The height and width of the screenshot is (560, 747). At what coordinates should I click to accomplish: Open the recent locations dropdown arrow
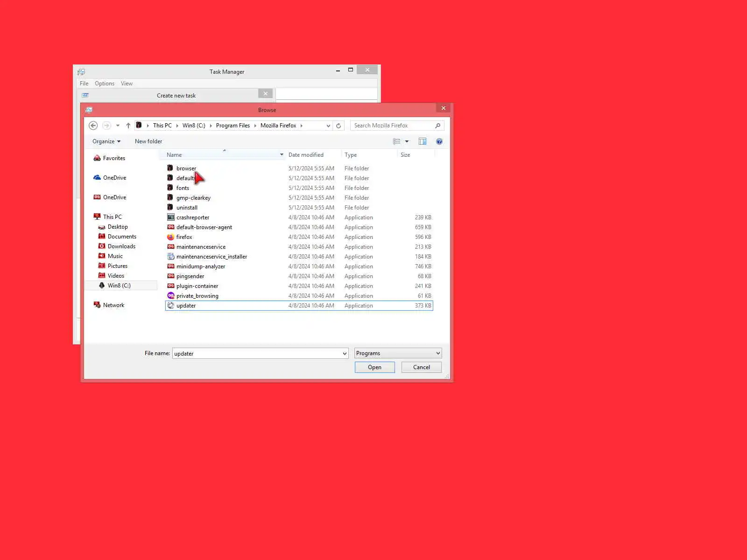tap(118, 126)
